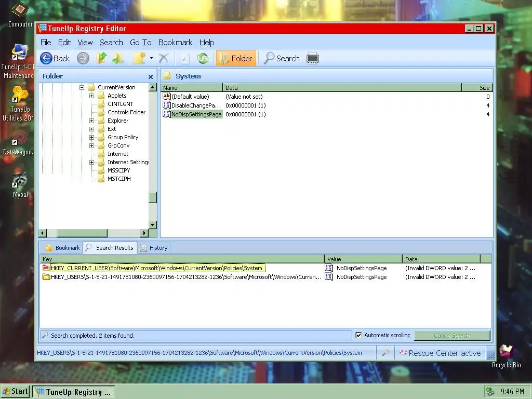Image resolution: width=532 pixels, height=399 pixels.
Task: Expand the Ext tree node
Action: click(x=91, y=129)
